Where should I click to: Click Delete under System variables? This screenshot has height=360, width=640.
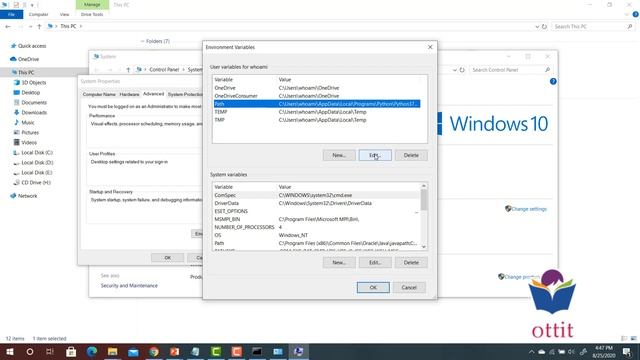click(x=411, y=262)
